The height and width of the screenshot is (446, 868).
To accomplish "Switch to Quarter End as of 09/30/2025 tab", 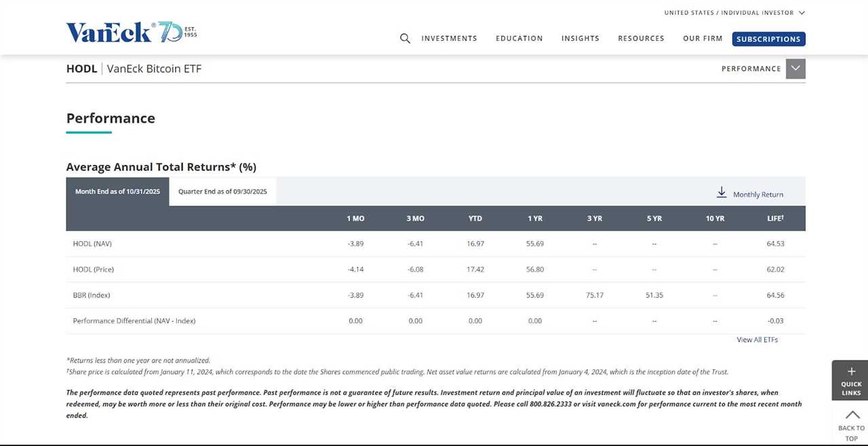I will (222, 191).
